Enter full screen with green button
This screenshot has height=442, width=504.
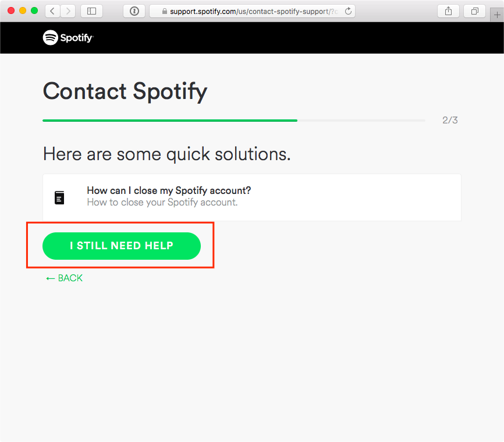point(34,11)
